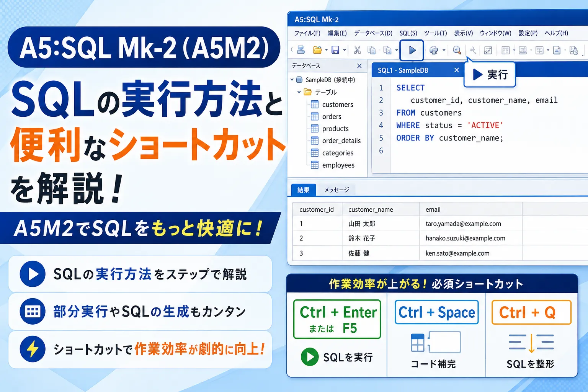Click the 'ACTIVE' string literal
Viewport: 588px width, 392px height.
(485, 125)
